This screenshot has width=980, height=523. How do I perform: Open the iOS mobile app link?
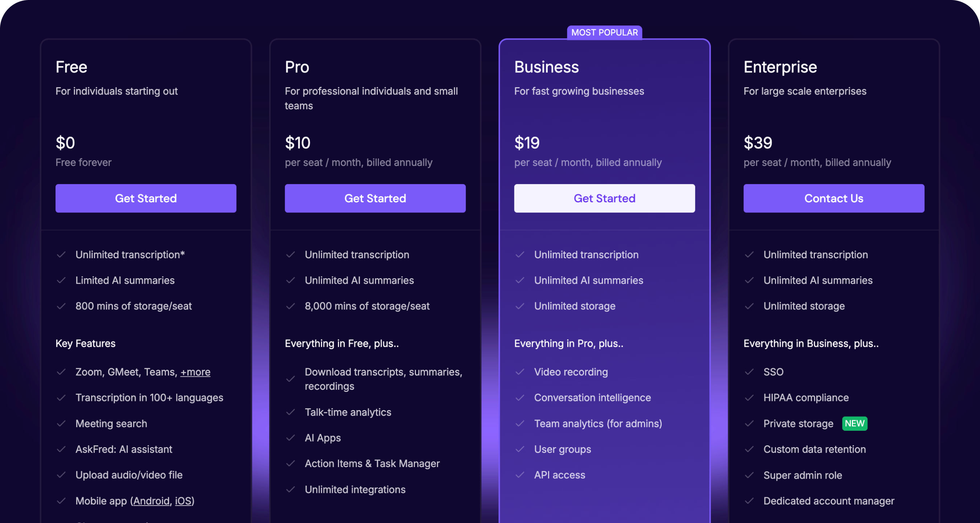pos(184,501)
